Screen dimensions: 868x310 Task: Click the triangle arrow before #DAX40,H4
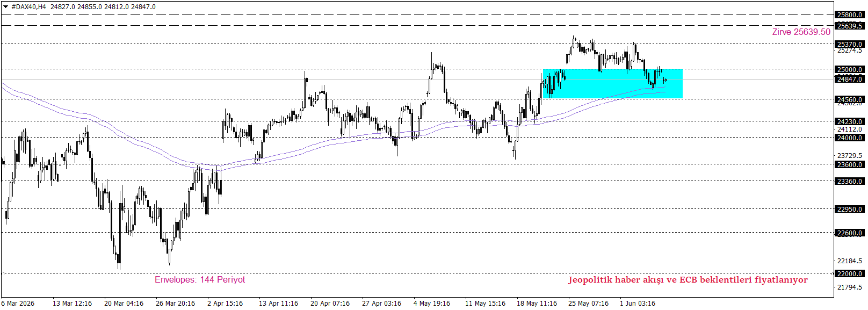click(x=5, y=7)
